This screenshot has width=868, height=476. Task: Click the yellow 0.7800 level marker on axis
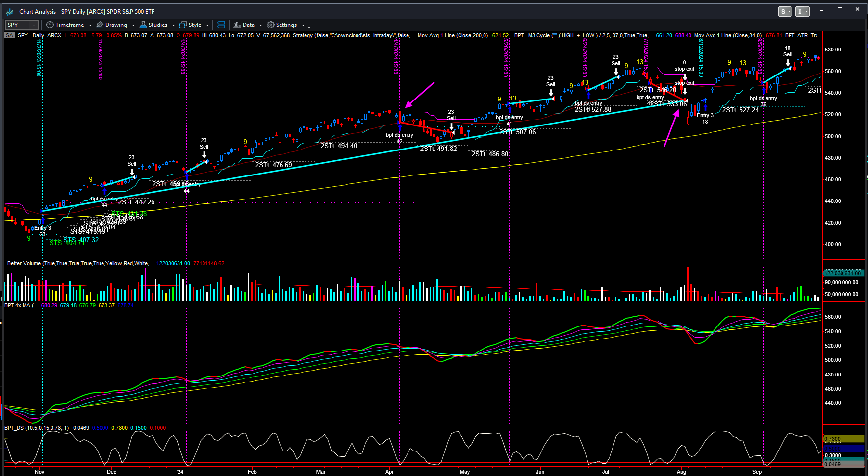pos(842,439)
